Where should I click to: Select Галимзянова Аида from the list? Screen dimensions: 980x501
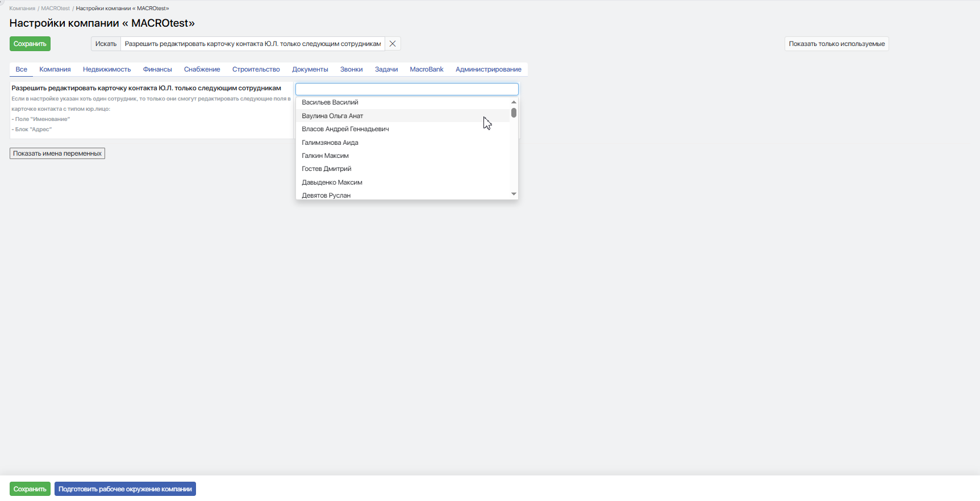(330, 143)
